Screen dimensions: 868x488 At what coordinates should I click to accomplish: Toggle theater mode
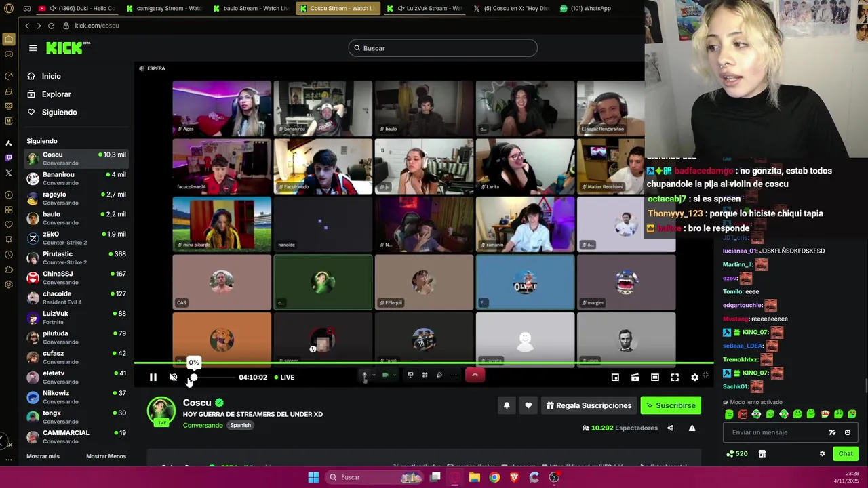pos(655,378)
